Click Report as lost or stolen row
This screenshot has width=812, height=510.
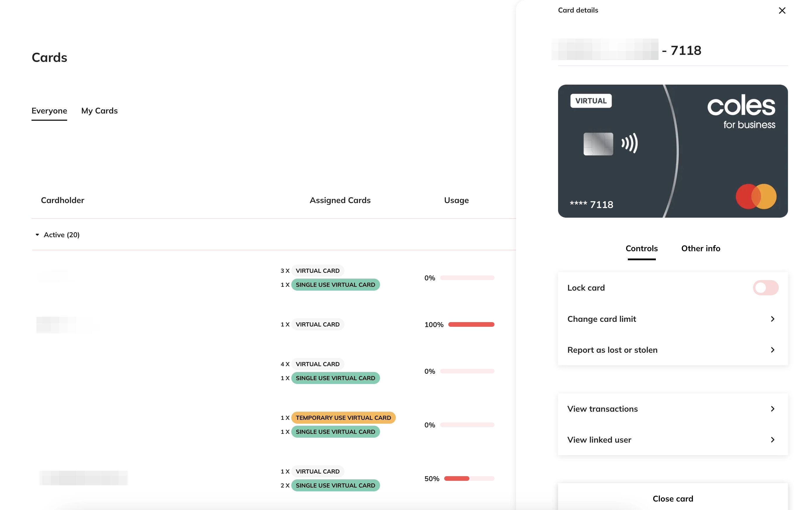coord(673,350)
